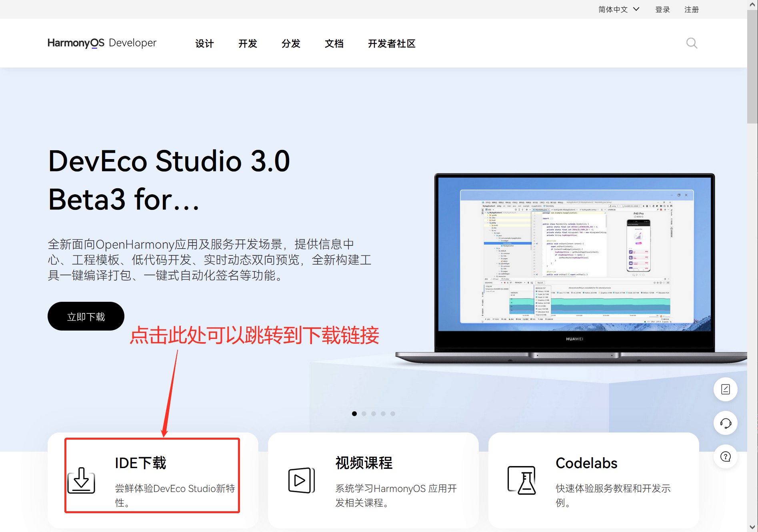
Task: Open the 开发者社区 menu
Action: 392,44
